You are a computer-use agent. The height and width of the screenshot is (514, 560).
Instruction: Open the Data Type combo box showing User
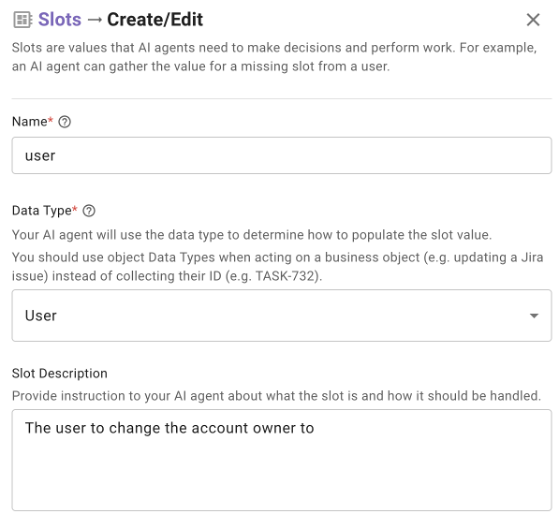tap(281, 315)
